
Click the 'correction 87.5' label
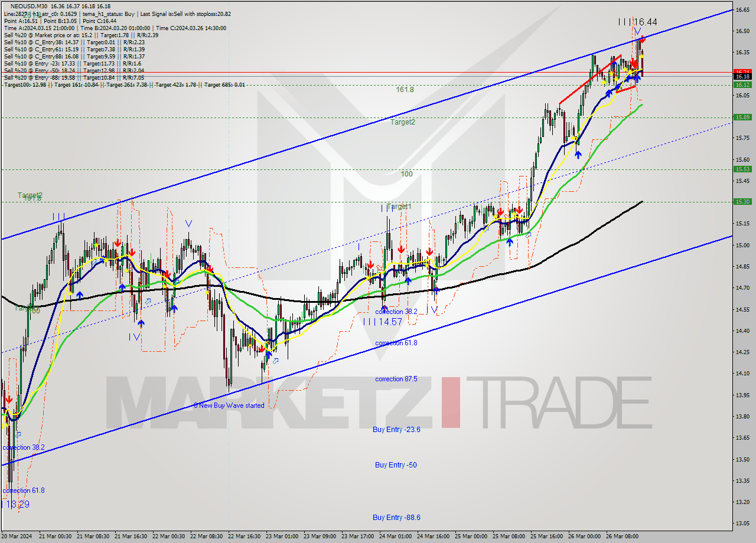pyautogui.click(x=396, y=379)
